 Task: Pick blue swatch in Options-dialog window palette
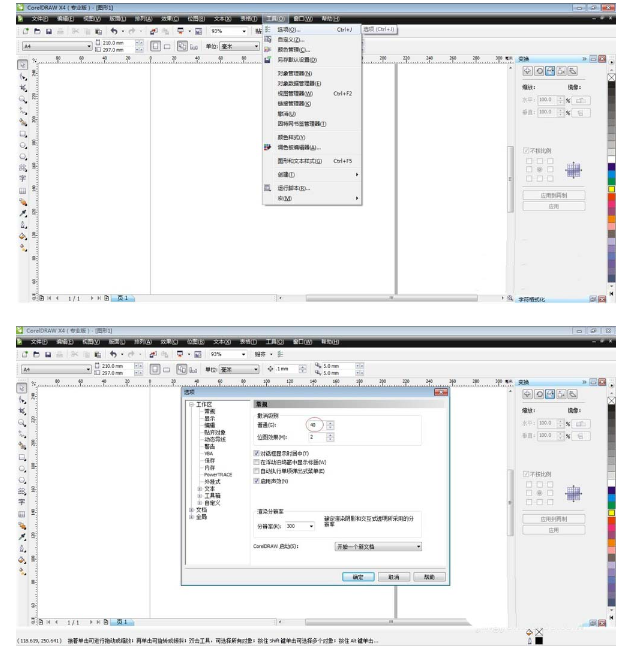(x=612, y=498)
